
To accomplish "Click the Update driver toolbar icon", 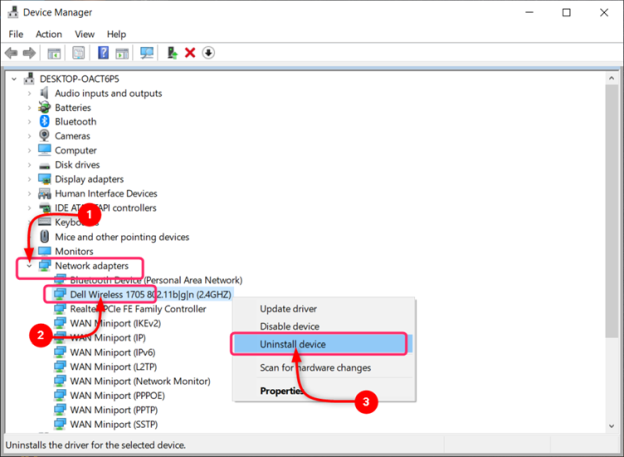I will tap(173, 53).
